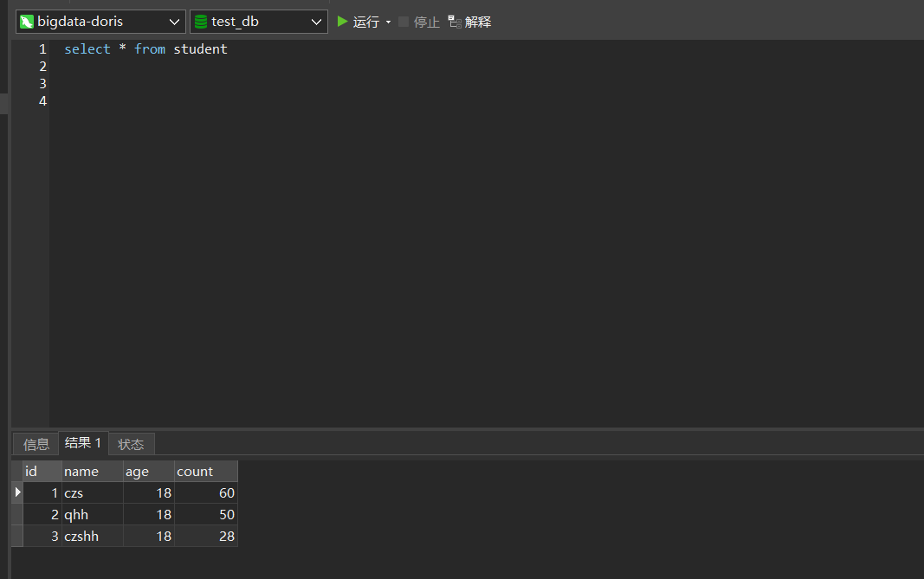Click the 停止 stop button label

(x=427, y=22)
